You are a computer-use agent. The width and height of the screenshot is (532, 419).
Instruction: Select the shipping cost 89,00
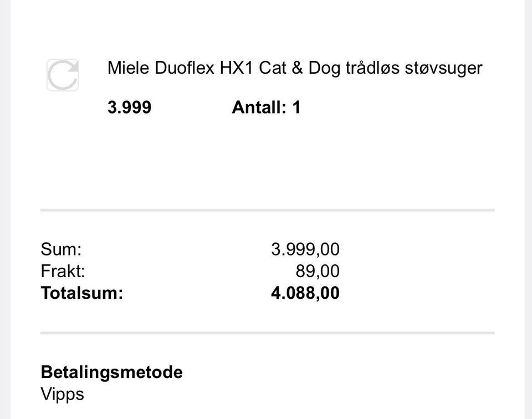tap(318, 272)
